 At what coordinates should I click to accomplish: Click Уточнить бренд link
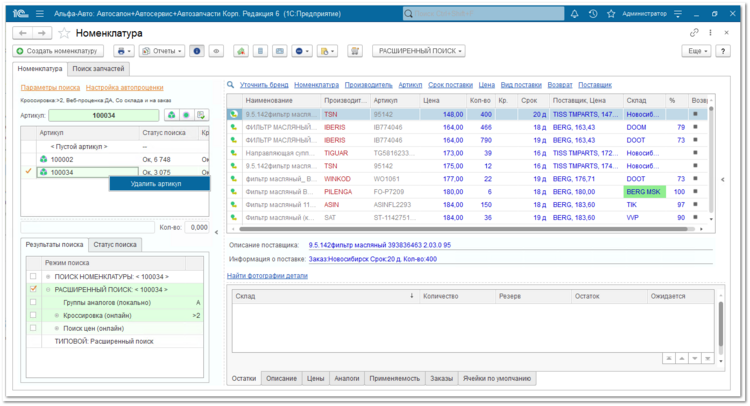pos(264,85)
